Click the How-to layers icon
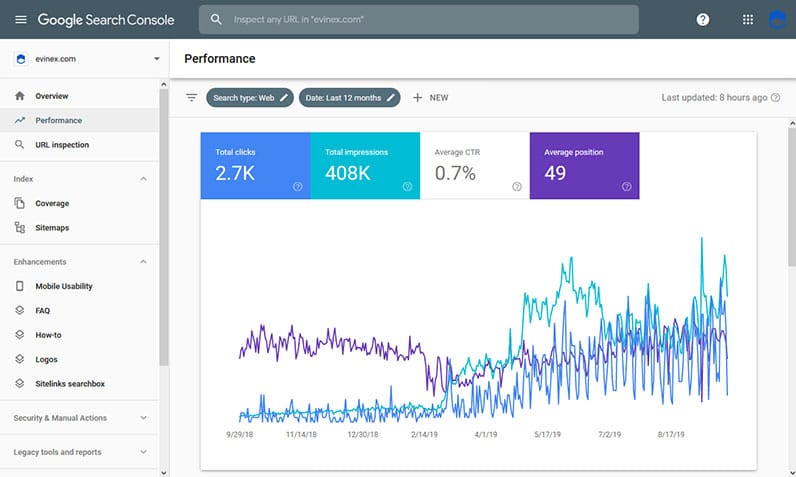Screen dimensions: 796x477 20,335
